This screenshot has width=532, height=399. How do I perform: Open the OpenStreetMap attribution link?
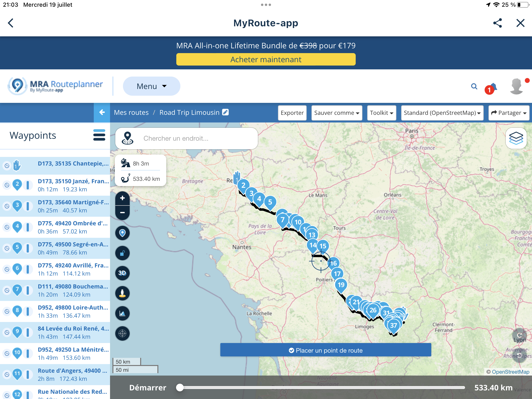click(510, 372)
